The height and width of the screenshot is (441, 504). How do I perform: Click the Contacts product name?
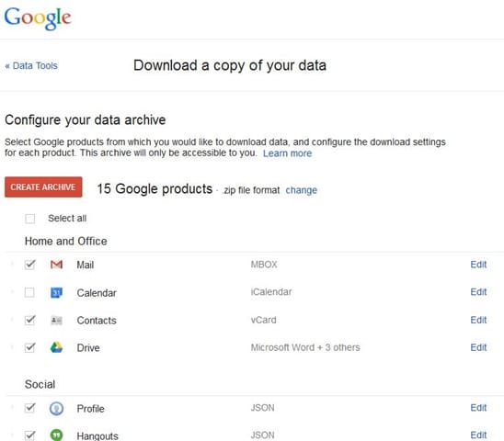pos(97,321)
